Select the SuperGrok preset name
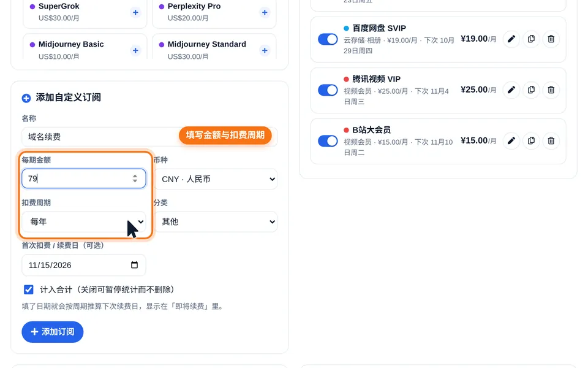588x368 pixels. click(x=59, y=6)
